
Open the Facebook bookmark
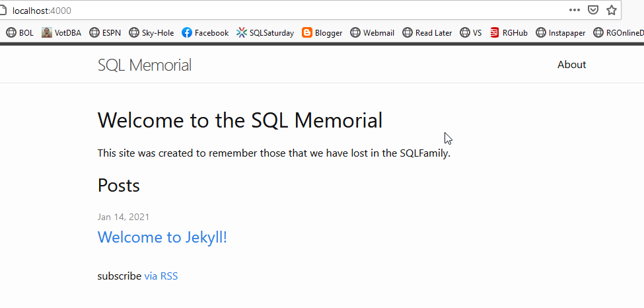click(205, 32)
